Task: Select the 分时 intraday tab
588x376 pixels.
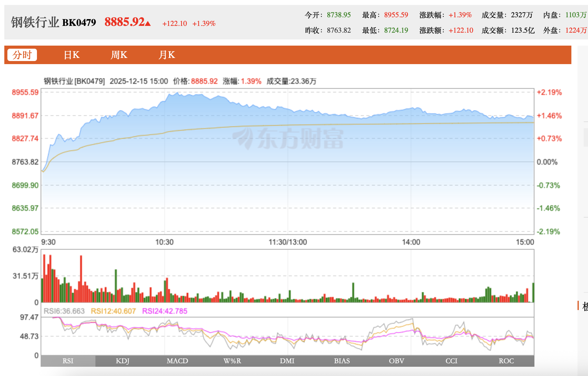Action: pyautogui.click(x=22, y=54)
